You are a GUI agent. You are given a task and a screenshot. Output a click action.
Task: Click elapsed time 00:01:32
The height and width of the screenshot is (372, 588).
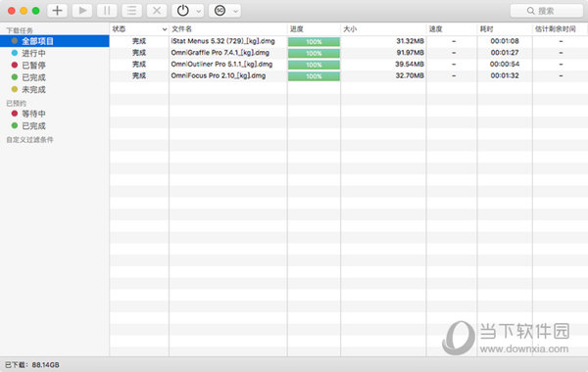coord(505,75)
